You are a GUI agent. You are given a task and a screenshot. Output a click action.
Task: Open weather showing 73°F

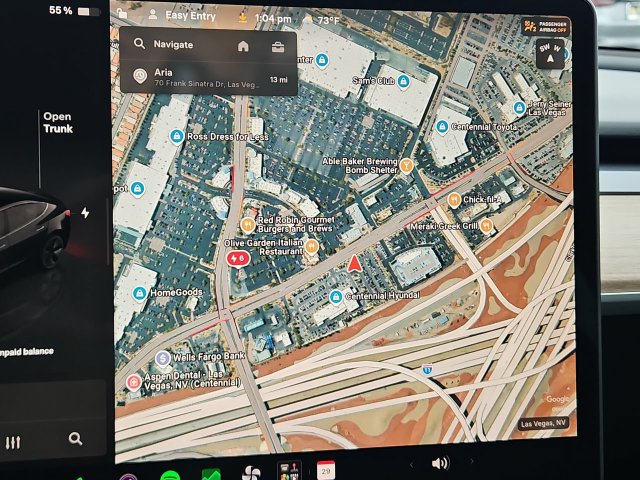point(322,20)
